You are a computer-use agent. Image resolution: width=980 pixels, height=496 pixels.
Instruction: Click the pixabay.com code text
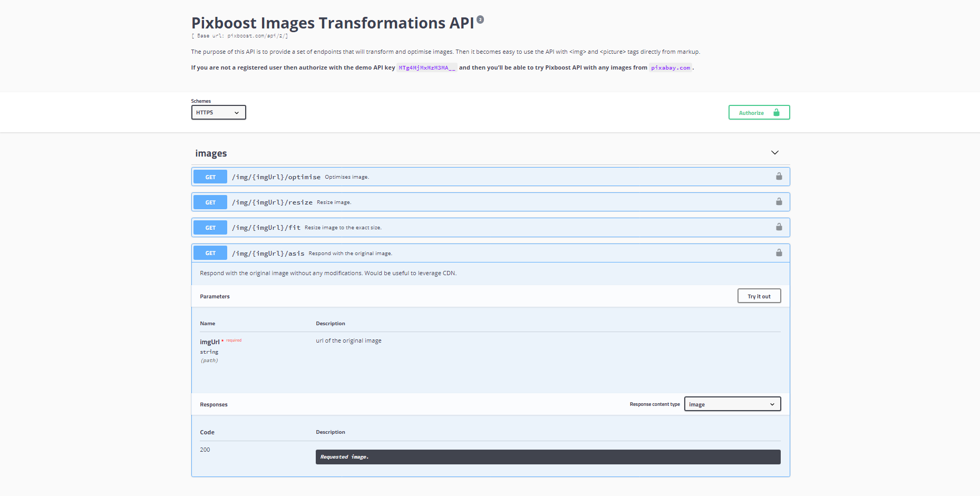point(671,67)
